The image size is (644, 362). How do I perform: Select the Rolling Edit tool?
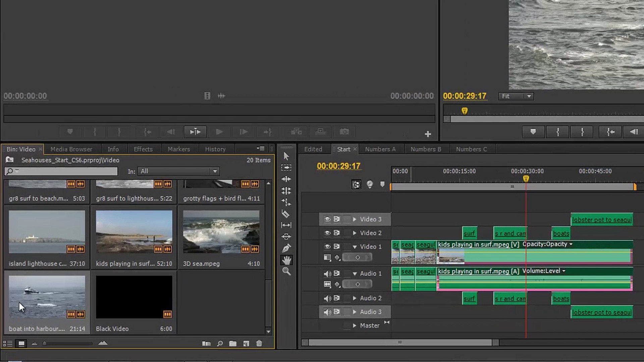click(x=286, y=191)
